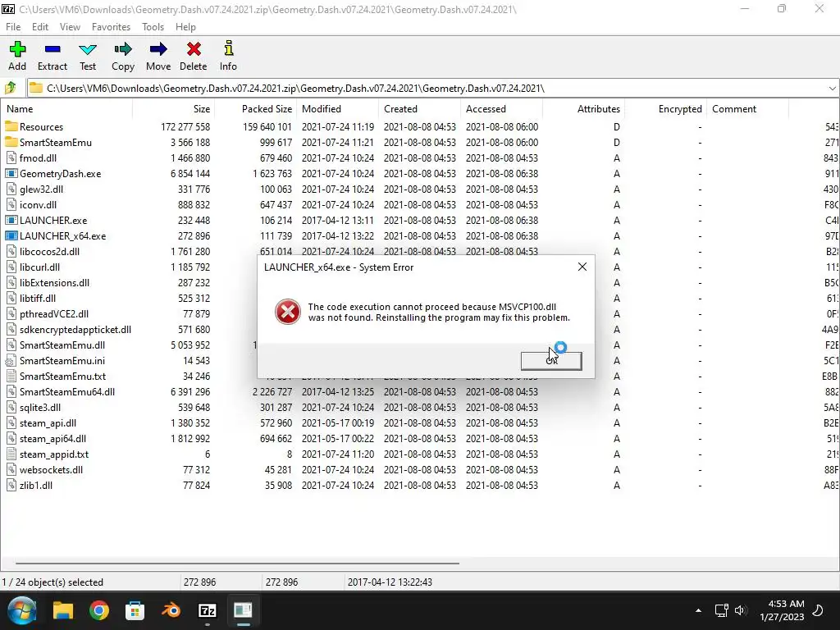
Task: Click the volume speaker tray icon
Action: point(741,610)
